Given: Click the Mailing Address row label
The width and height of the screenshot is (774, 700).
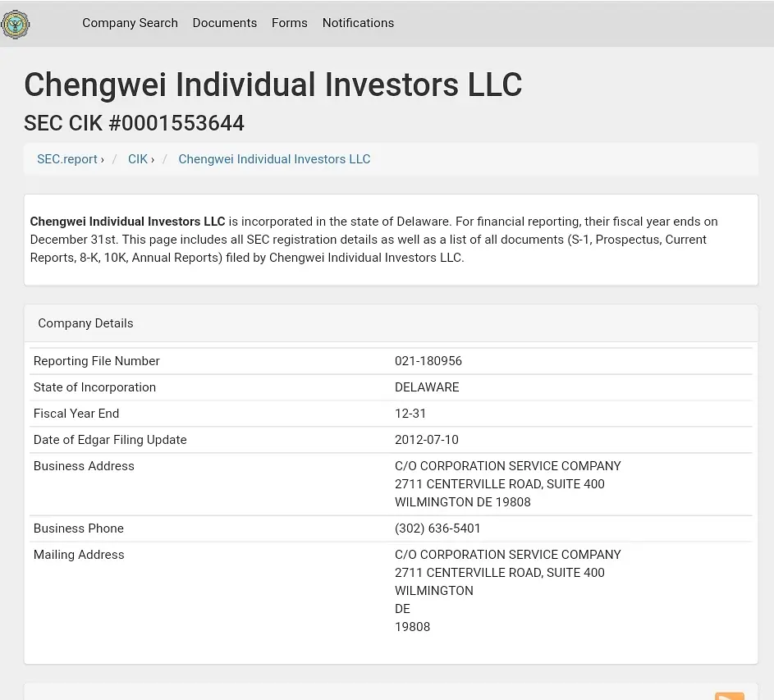Looking at the screenshot, I should point(79,555).
